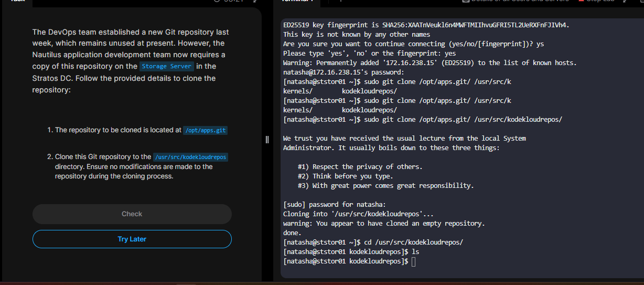Click the 'Cloning into' output line
The width and height of the screenshot is (644, 285).
(x=358, y=214)
